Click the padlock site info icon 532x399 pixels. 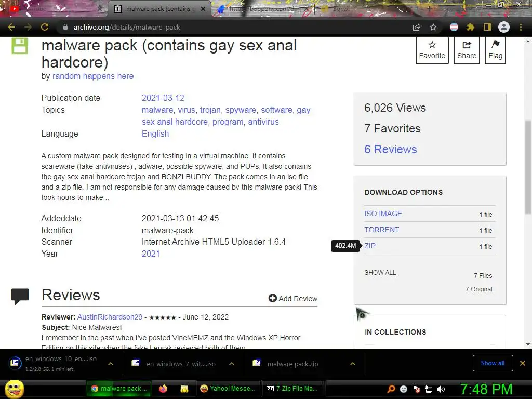(x=65, y=27)
